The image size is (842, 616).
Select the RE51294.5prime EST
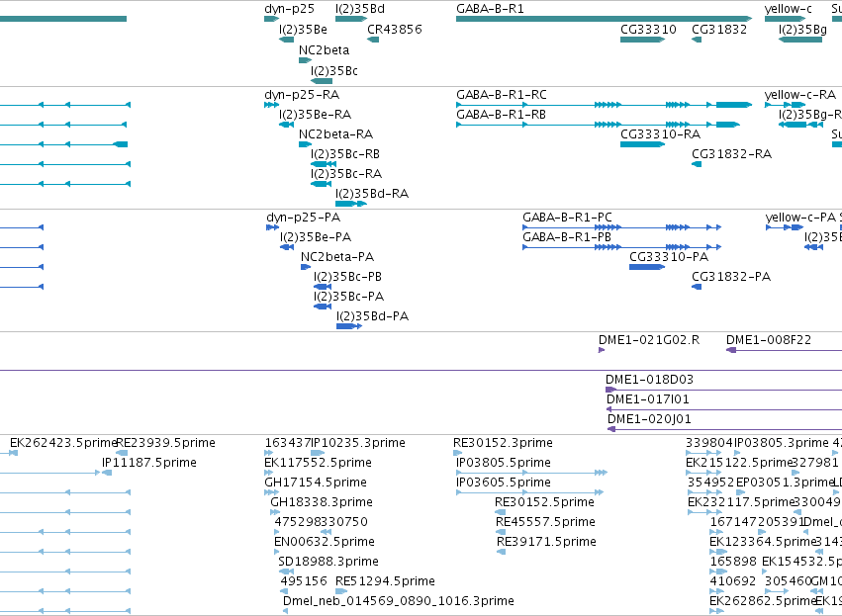341,591
